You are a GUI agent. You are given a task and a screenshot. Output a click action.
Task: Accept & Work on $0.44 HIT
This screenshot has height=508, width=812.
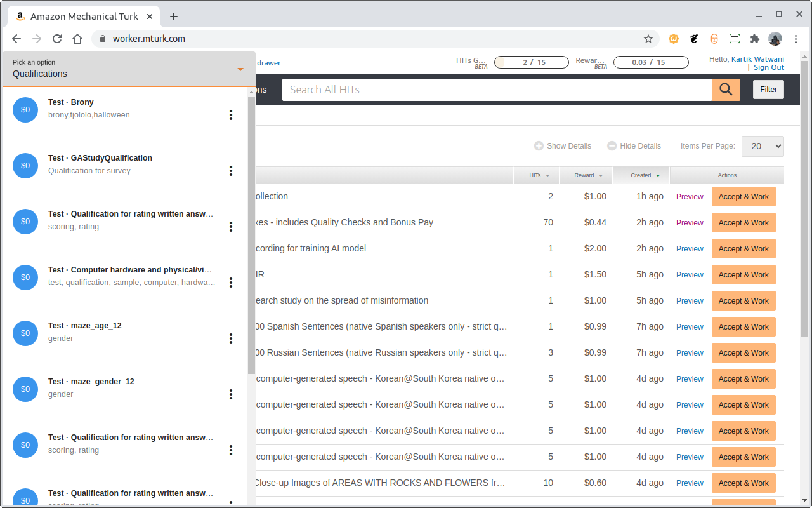[743, 223]
